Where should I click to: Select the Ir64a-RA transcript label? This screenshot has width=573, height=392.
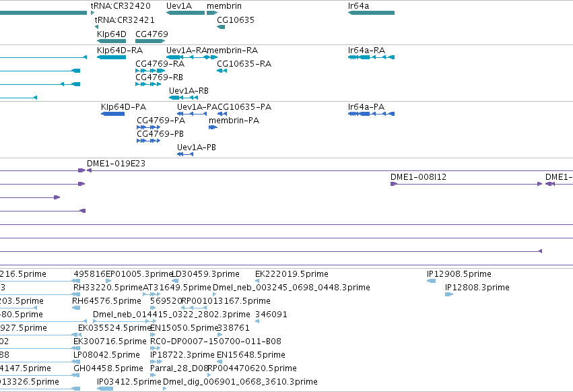(366, 50)
